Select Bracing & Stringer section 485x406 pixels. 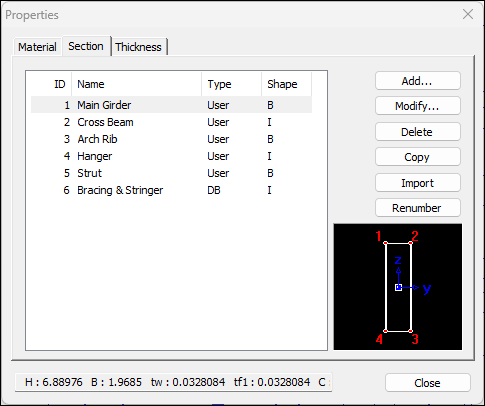(171, 190)
